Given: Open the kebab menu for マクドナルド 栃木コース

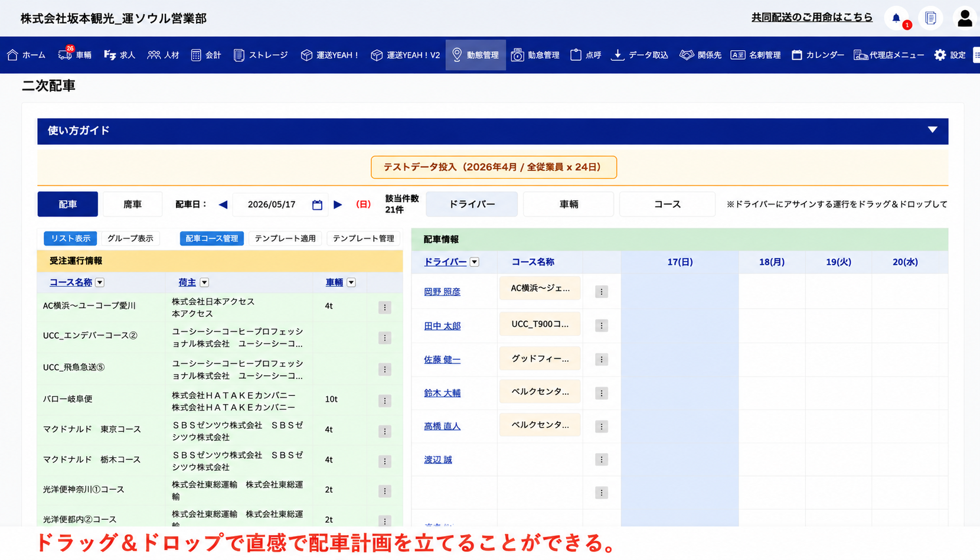Looking at the screenshot, I should [385, 461].
